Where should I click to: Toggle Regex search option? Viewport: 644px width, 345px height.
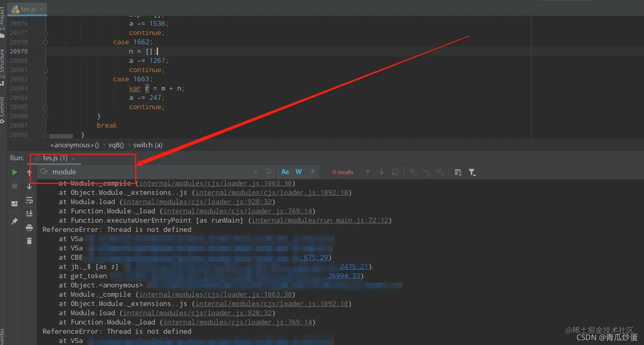click(x=312, y=172)
